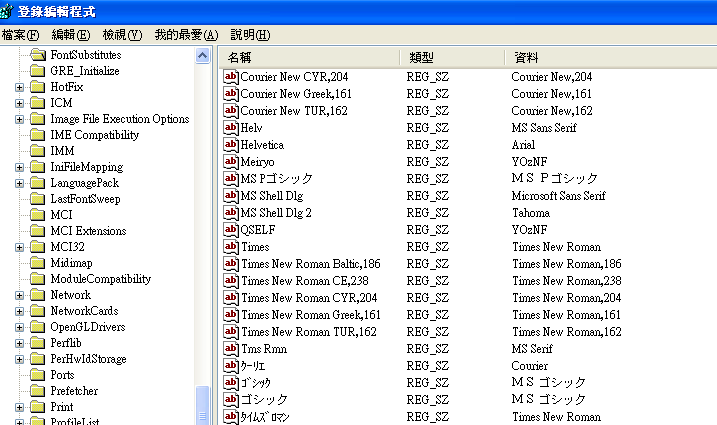Open the 檔案(F) menu
The image size is (717, 425).
(20, 35)
